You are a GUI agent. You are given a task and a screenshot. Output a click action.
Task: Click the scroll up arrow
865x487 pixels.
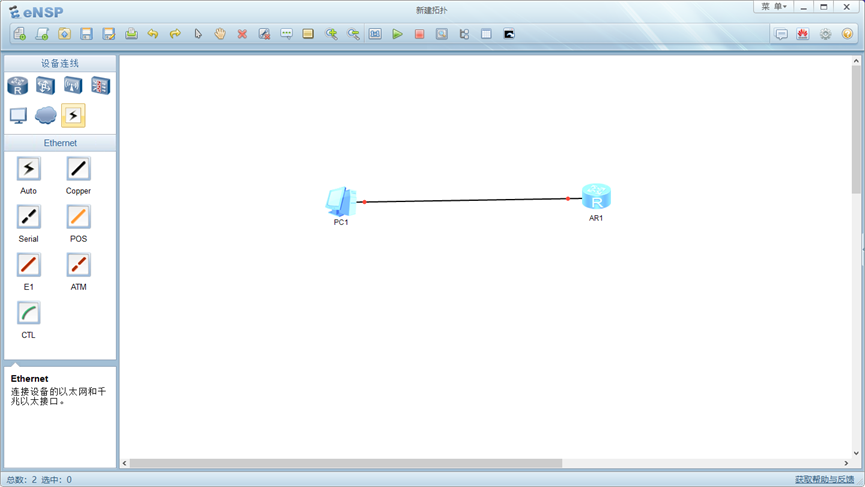tap(856, 61)
